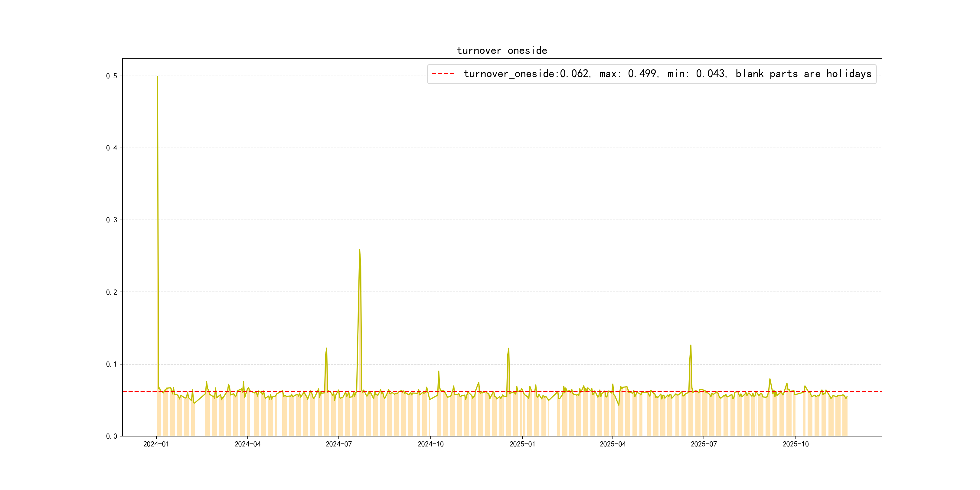Click the 0.3 y-axis tick label
Screen dimensions: 980x490
112,220
